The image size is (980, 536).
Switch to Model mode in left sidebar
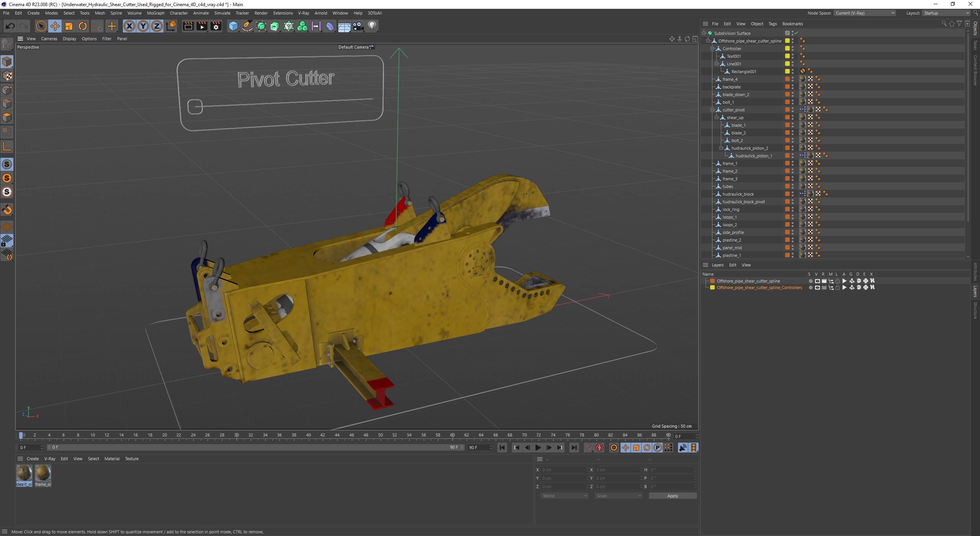(7, 62)
